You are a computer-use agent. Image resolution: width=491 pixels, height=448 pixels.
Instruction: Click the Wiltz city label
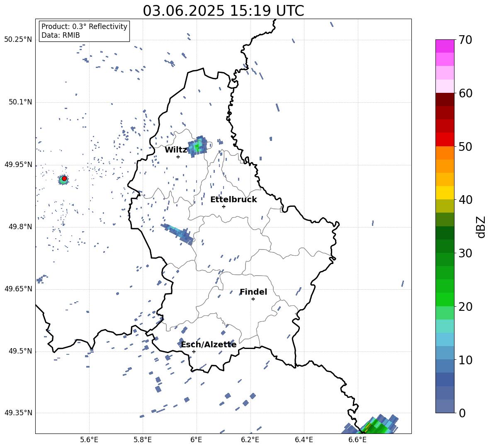pyautogui.click(x=176, y=150)
